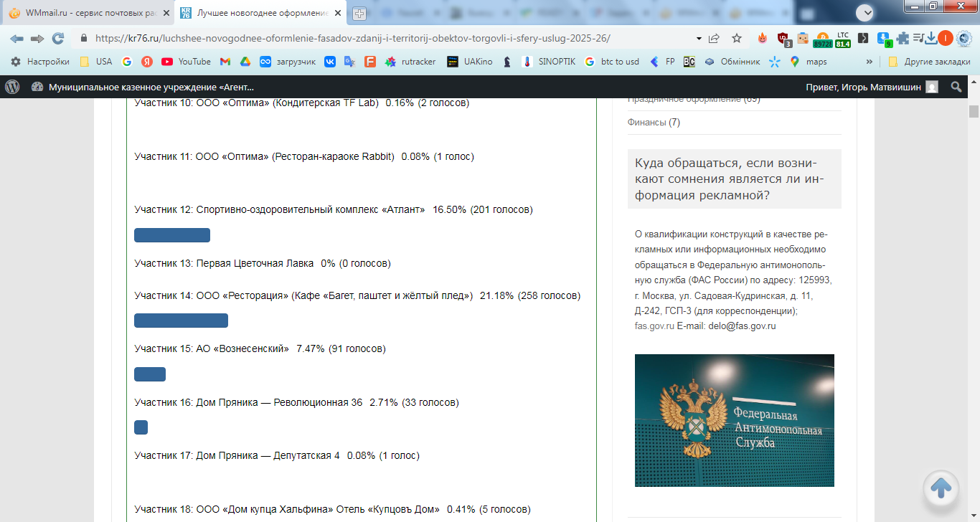Open admin bar search magnifier
The height and width of the screenshot is (522, 980).
pyautogui.click(x=956, y=87)
